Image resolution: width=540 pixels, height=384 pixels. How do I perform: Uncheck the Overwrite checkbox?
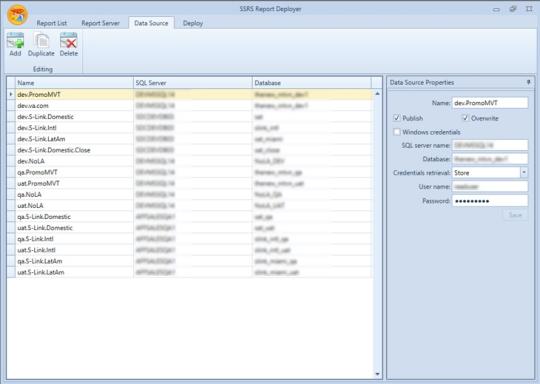(465, 118)
